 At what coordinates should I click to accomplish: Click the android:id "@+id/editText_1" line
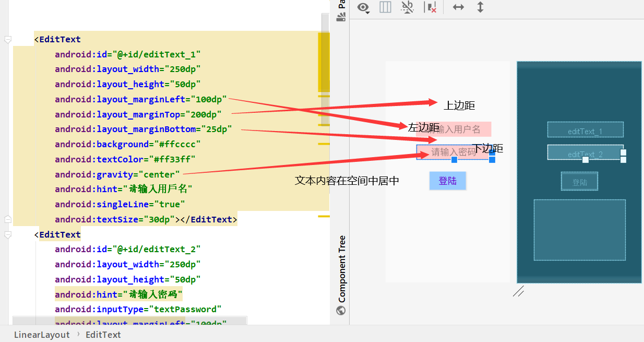[127, 54]
